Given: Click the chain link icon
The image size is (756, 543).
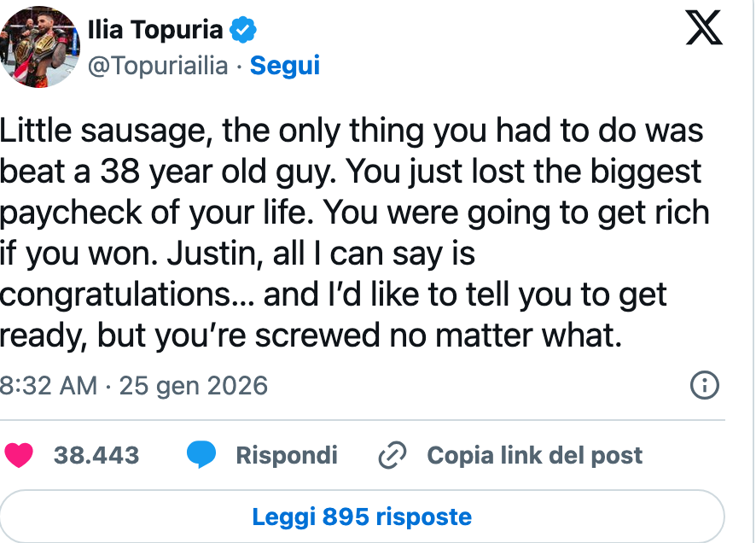Looking at the screenshot, I should click(392, 456).
